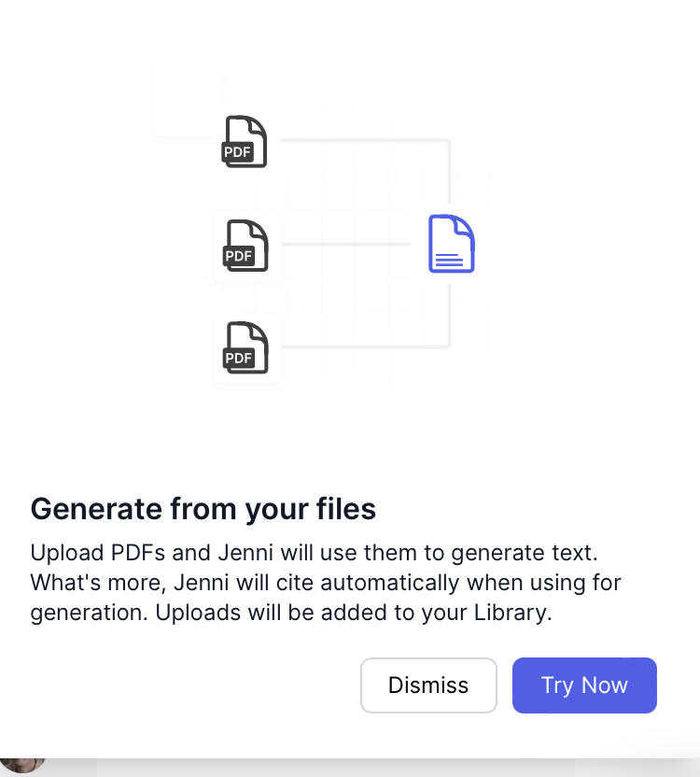700x777 pixels.
Task: Click the bottom PDF file icon
Action: pos(245,347)
